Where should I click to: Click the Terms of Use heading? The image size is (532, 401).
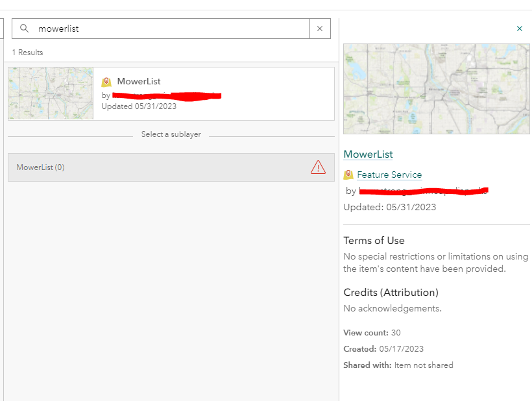coord(374,241)
